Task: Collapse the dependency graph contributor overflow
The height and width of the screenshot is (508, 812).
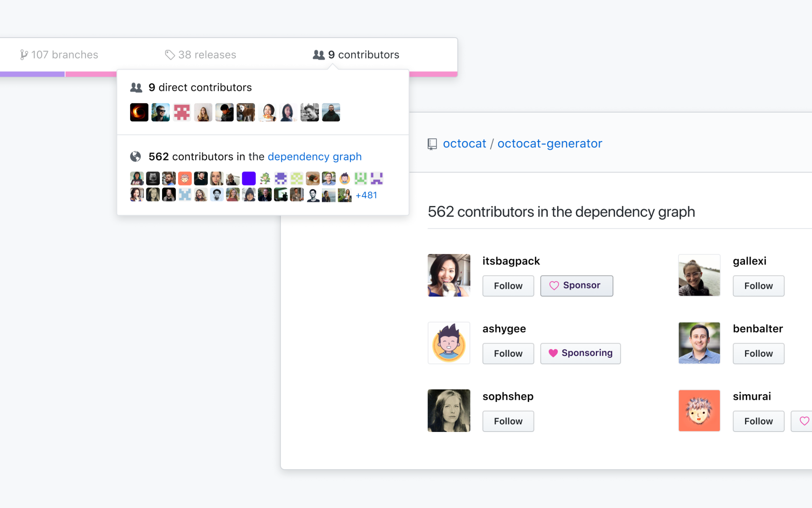Action: (x=366, y=195)
